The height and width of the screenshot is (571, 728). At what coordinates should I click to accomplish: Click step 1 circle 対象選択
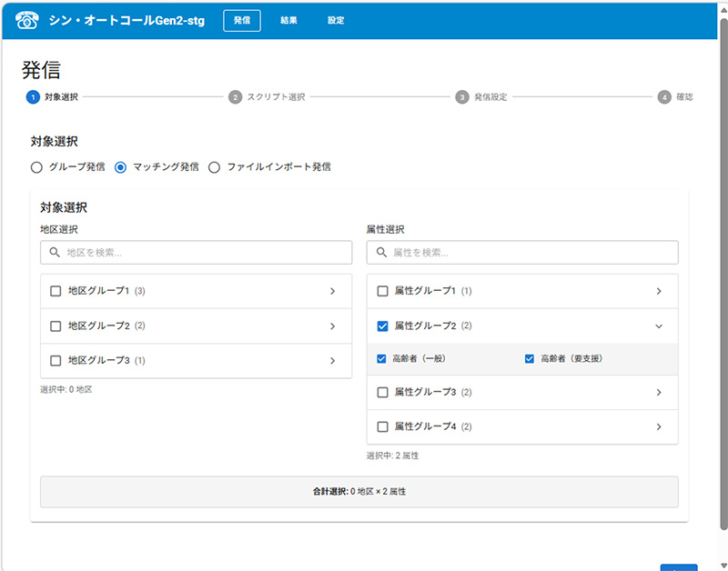pyautogui.click(x=33, y=97)
